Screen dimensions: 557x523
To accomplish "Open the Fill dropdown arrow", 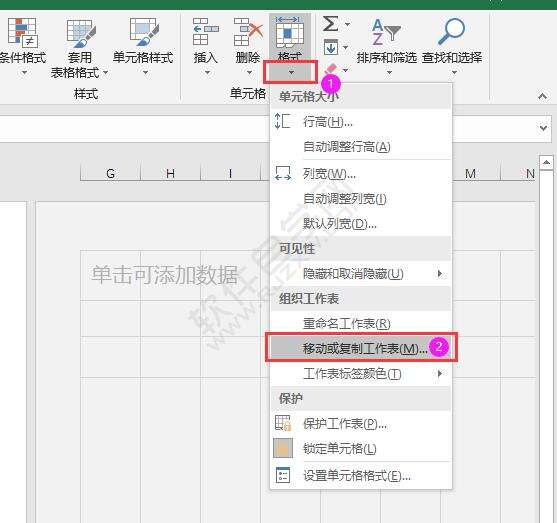I will (x=345, y=47).
